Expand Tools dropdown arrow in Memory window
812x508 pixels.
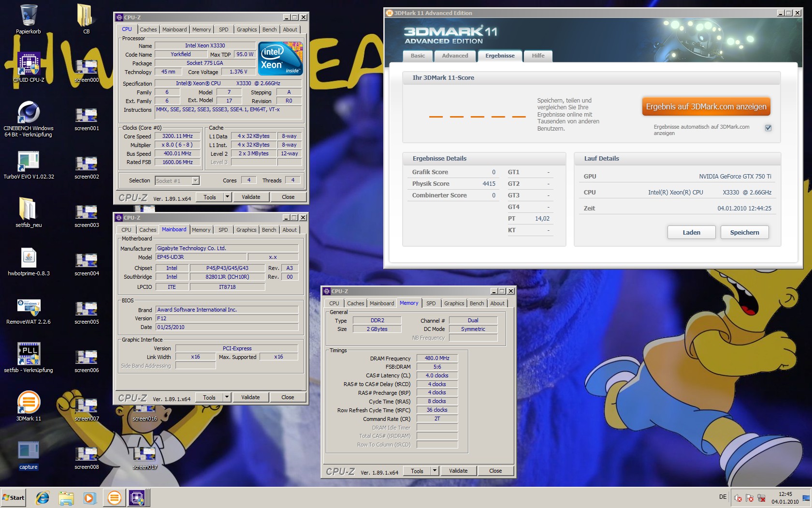point(435,471)
